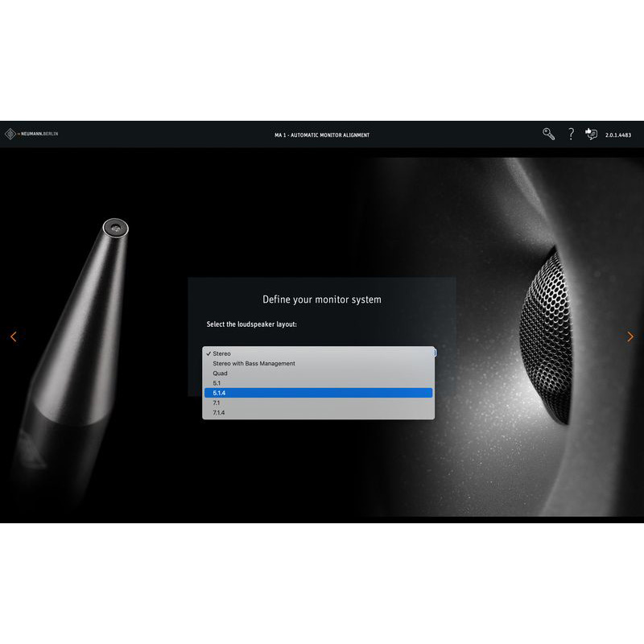
Task: Open the feedback thumbs-up icon
Action: click(x=591, y=134)
